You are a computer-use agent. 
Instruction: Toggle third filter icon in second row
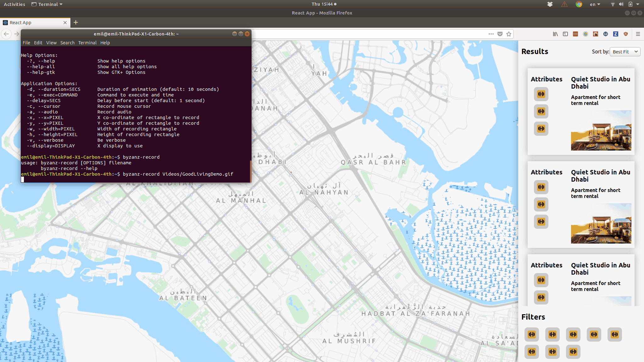point(573,352)
